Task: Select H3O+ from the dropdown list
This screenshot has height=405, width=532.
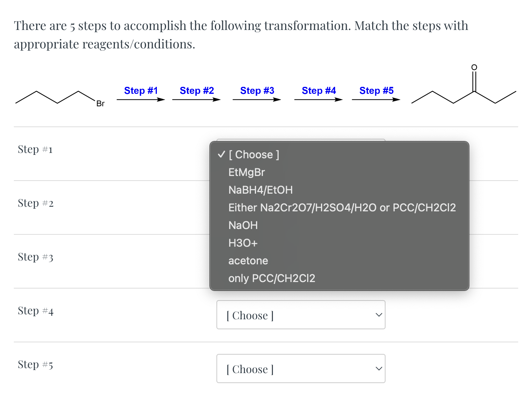Action: click(243, 243)
